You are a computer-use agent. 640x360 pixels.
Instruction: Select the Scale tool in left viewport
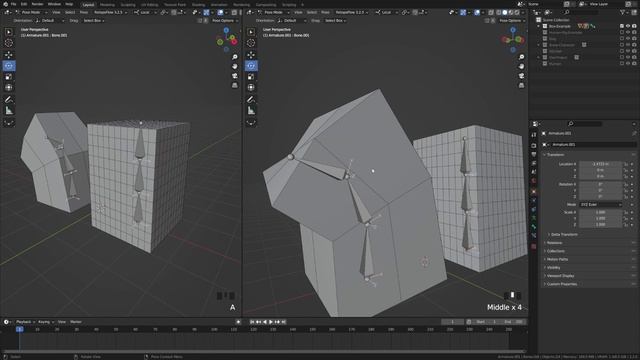[9, 77]
